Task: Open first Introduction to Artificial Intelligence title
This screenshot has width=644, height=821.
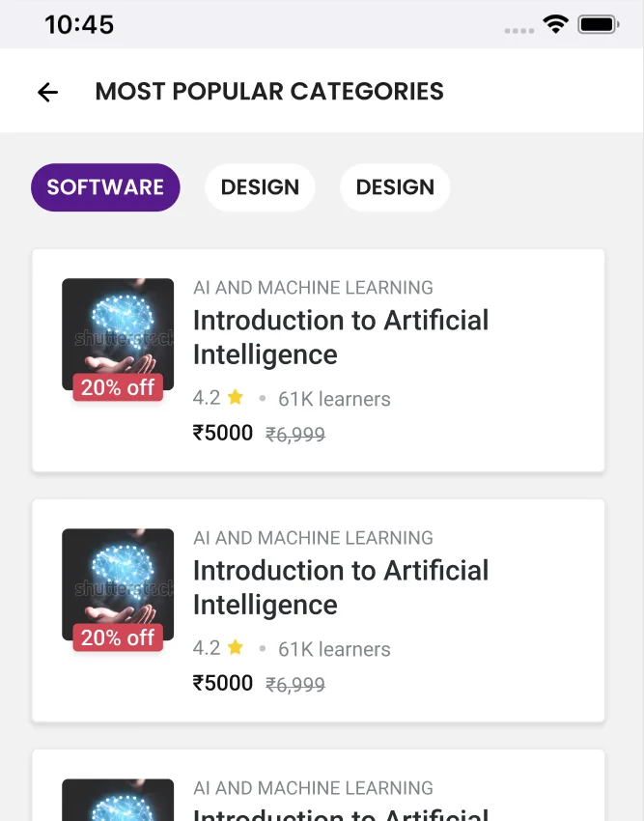Action: point(340,337)
